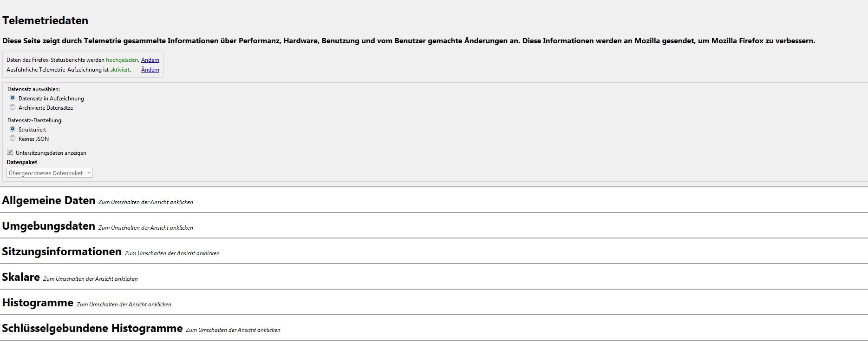Select the 'Datensatz in Aufzeichnung' radio button
The image size is (868, 344).
click(13, 98)
